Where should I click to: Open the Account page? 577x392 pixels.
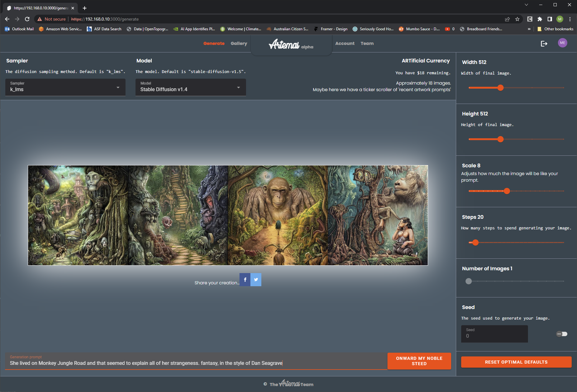click(345, 43)
